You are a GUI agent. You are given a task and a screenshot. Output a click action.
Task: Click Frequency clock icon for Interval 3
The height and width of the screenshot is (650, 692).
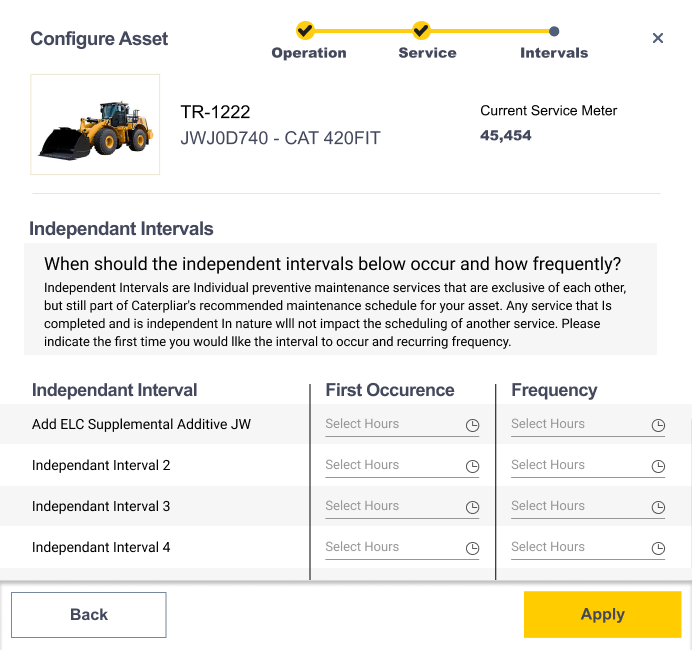[x=658, y=507]
